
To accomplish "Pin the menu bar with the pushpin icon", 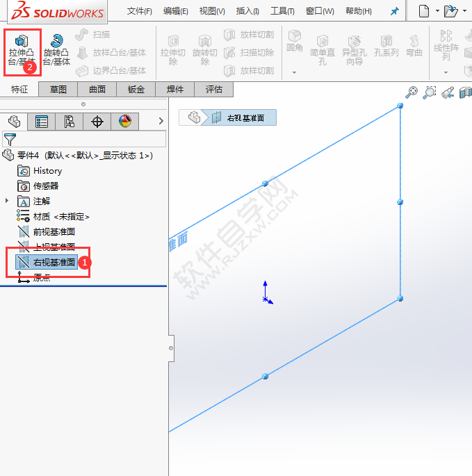I will tap(394, 12).
